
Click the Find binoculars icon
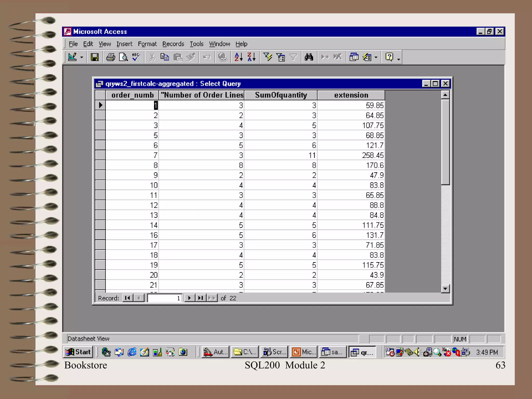pos(309,57)
